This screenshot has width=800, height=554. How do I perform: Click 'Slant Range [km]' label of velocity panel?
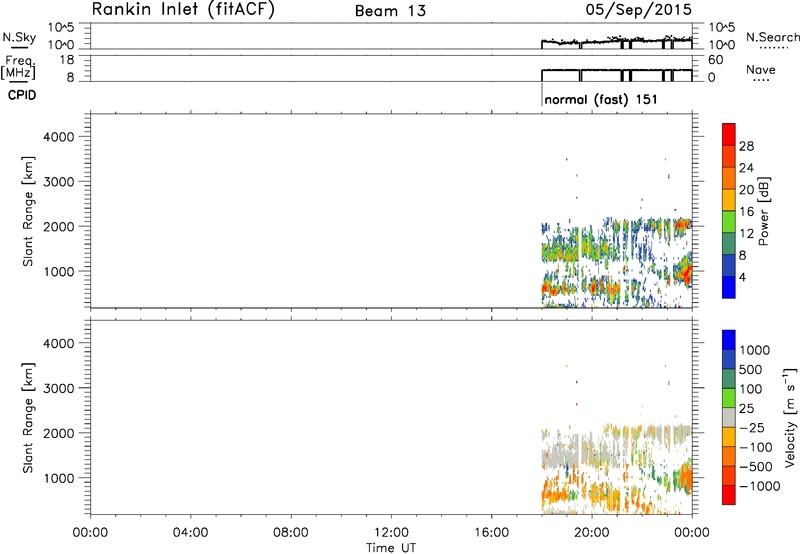coord(28,418)
